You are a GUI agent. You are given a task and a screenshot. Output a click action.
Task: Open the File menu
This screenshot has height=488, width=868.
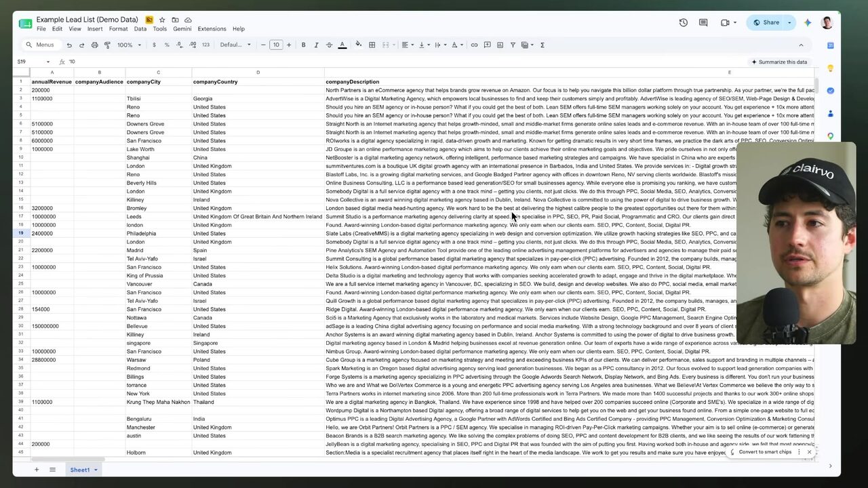coord(41,29)
